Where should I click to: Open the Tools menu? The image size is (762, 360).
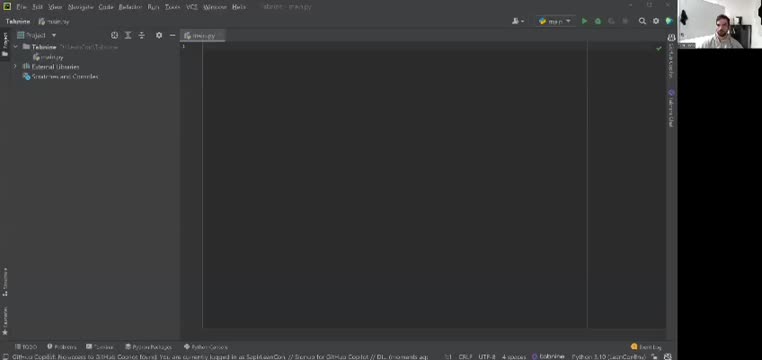tap(172, 7)
